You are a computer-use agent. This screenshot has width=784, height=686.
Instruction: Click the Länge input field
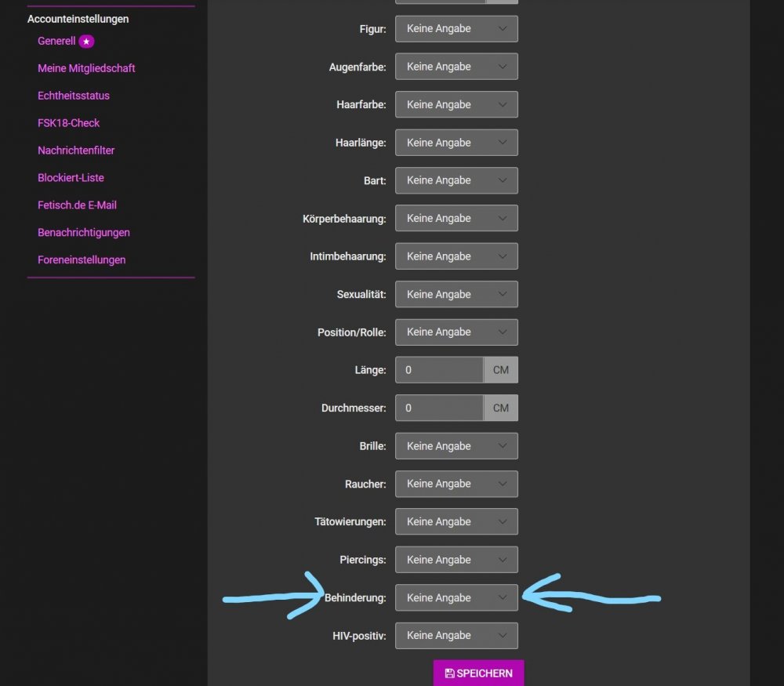point(439,369)
